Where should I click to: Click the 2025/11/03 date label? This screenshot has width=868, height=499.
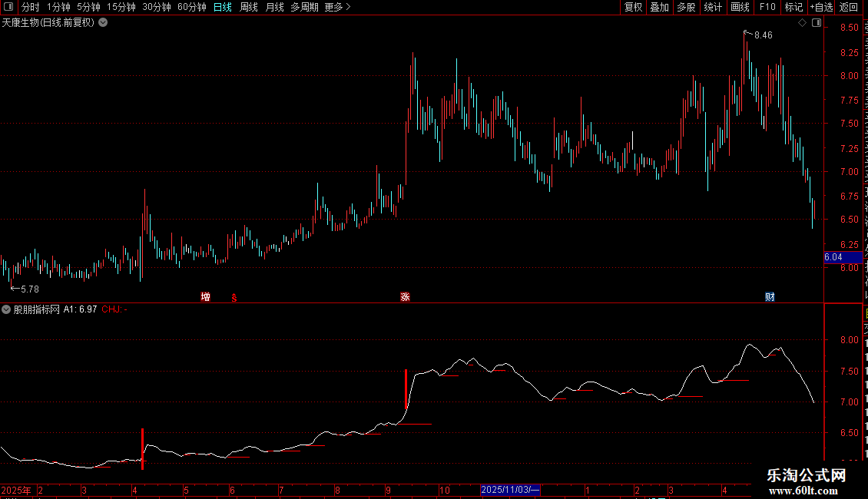click(510, 490)
